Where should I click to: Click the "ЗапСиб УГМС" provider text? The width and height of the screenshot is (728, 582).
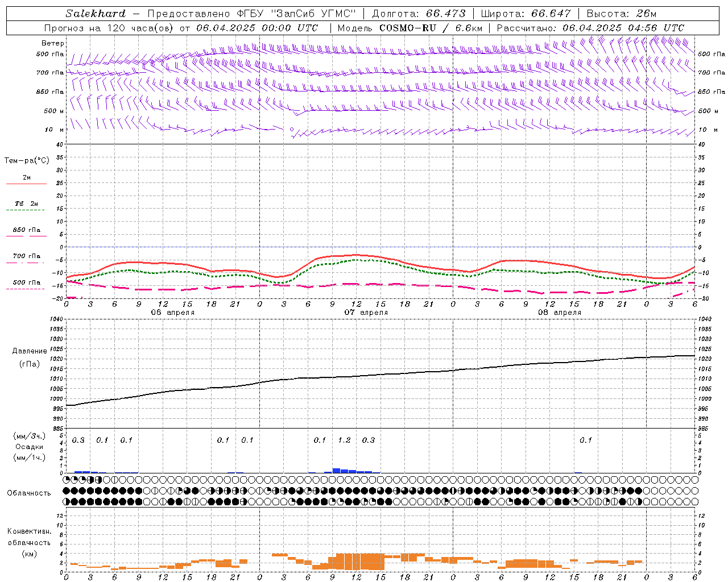click(x=313, y=14)
